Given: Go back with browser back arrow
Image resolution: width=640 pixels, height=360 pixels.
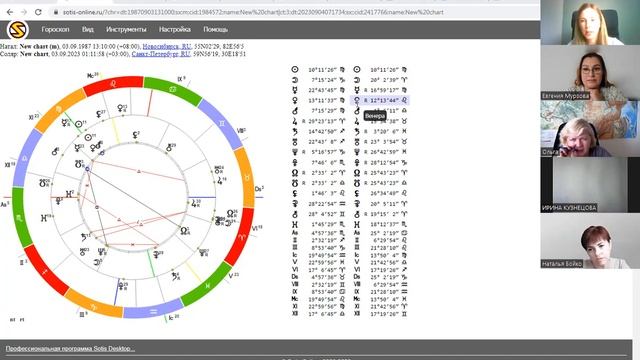Looking at the screenshot, I should click(10, 12).
